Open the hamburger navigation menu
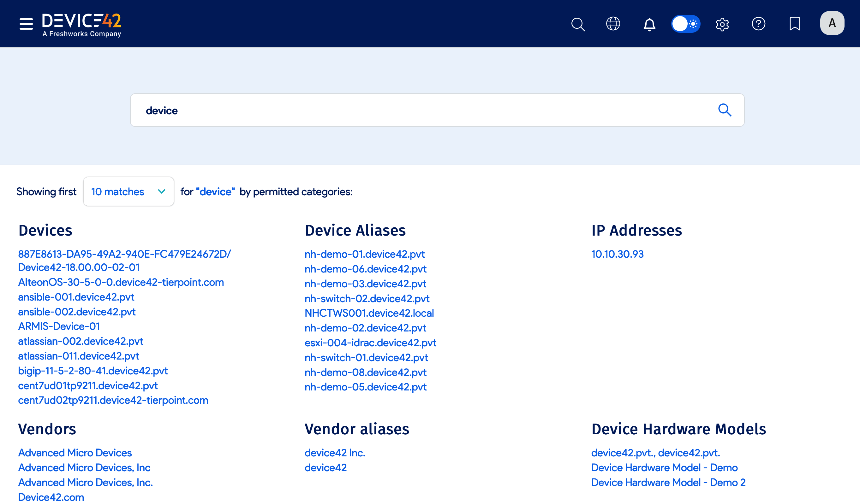Screen dimensions: 860x504 (26, 24)
